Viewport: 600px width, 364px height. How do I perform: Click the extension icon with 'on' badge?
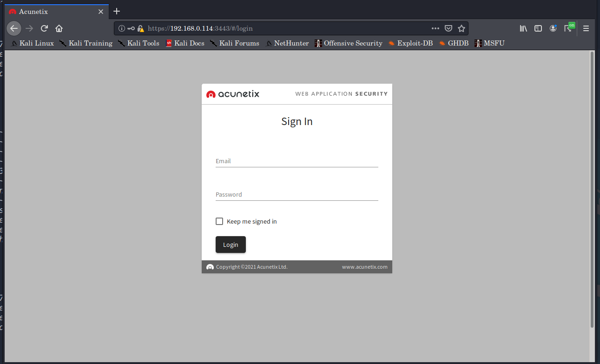tap(569, 27)
